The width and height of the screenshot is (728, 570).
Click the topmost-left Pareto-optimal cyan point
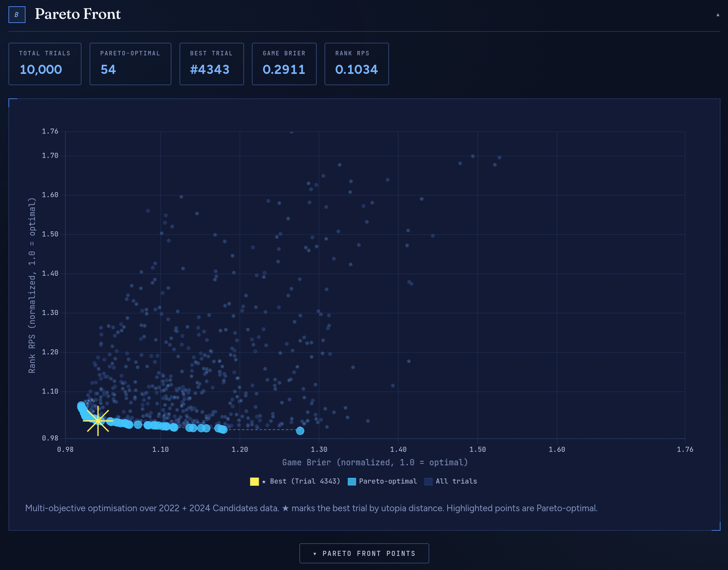click(x=81, y=406)
